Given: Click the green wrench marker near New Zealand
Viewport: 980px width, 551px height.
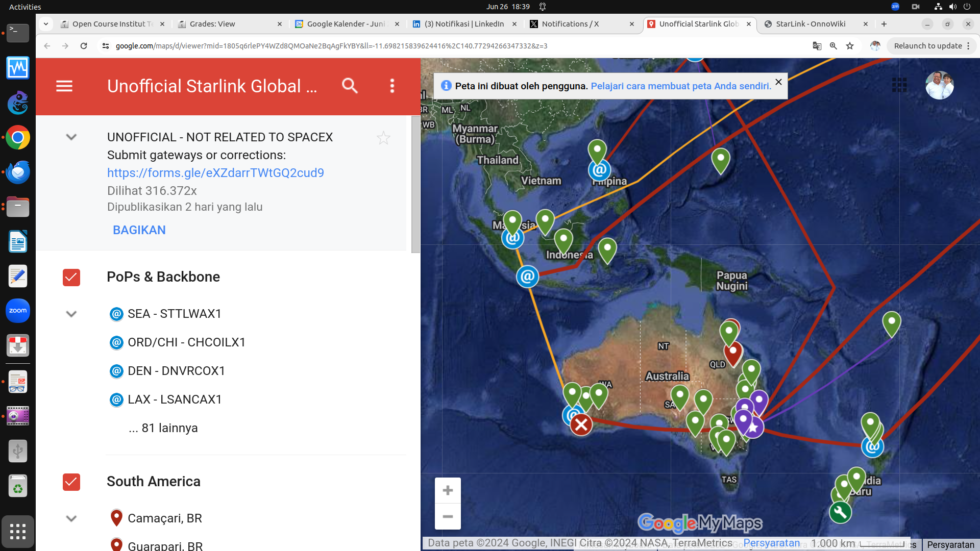Looking at the screenshot, I should (840, 512).
